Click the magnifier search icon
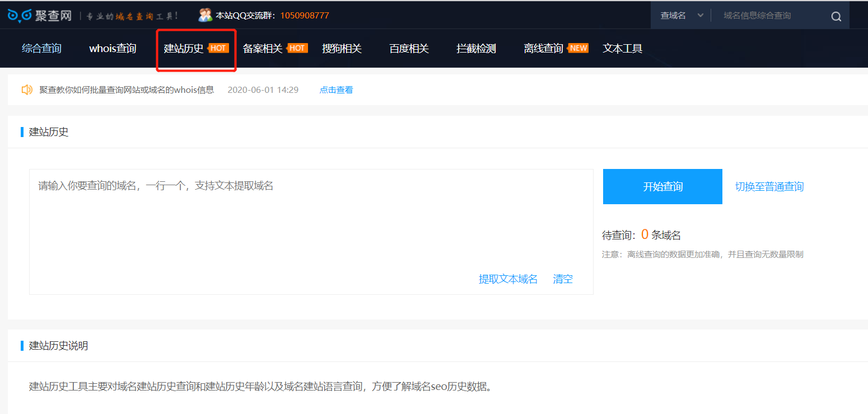Image resolution: width=868 pixels, height=414 pixels. (x=836, y=15)
